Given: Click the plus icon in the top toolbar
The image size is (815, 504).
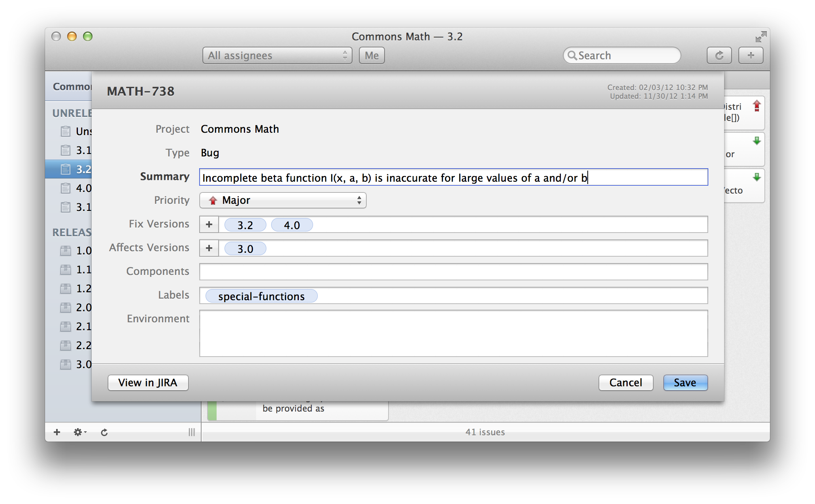Looking at the screenshot, I should click(x=751, y=55).
